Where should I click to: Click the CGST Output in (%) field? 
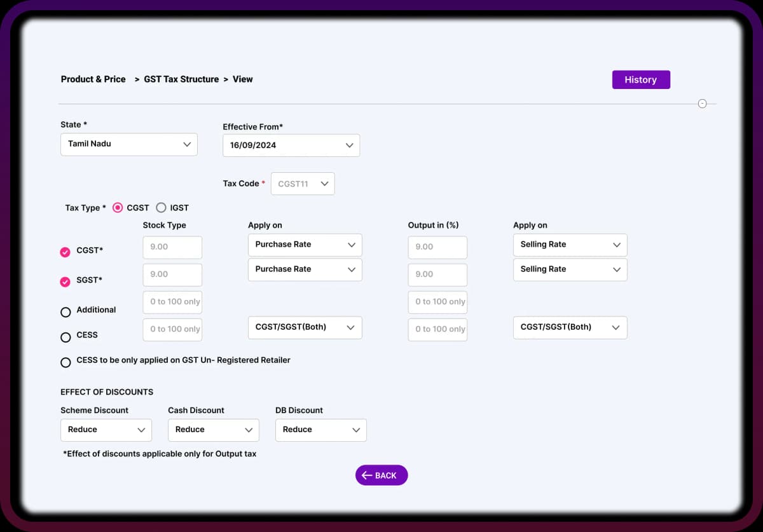[437, 247]
